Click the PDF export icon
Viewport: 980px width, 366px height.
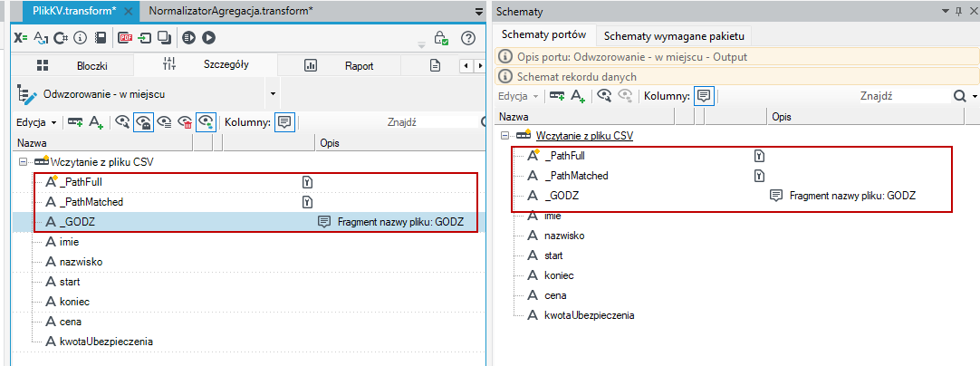tap(126, 37)
